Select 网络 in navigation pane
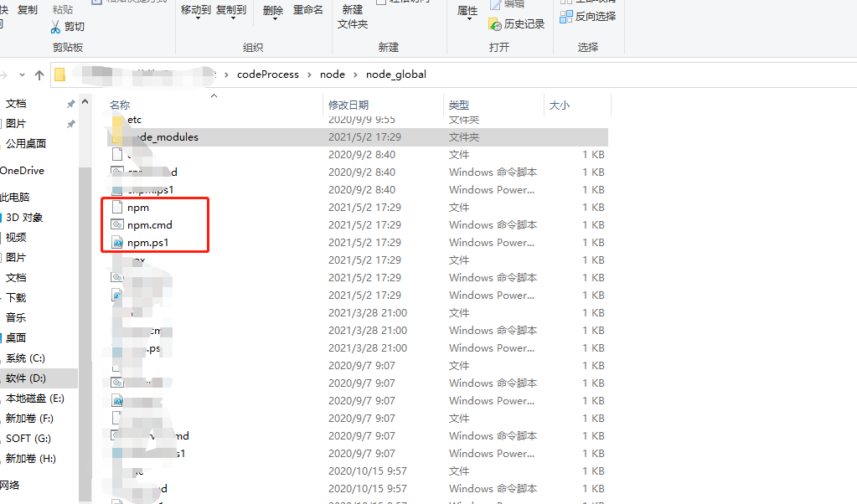 tap(10, 485)
